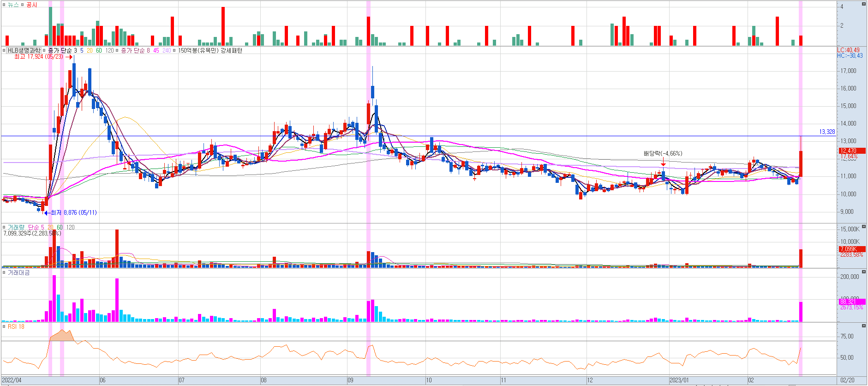The image size is (868, 386).
Task: Select the orange 20-day price moving average number
Action: tap(90, 50)
